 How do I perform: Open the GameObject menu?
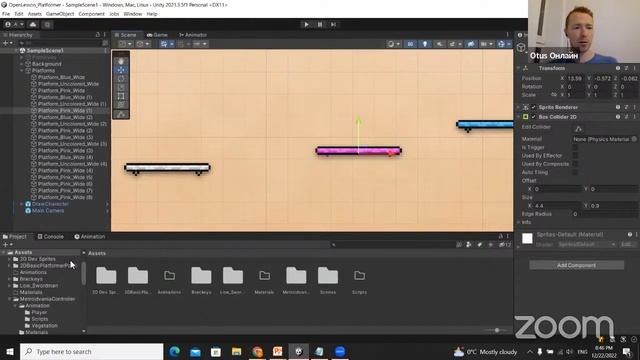pyautogui.click(x=60, y=13)
